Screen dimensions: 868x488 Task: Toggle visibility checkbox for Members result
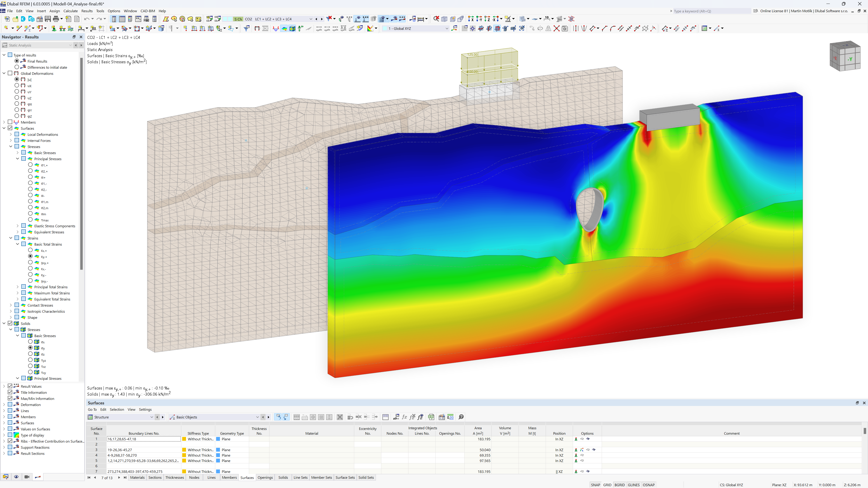click(x=10, y=122)
